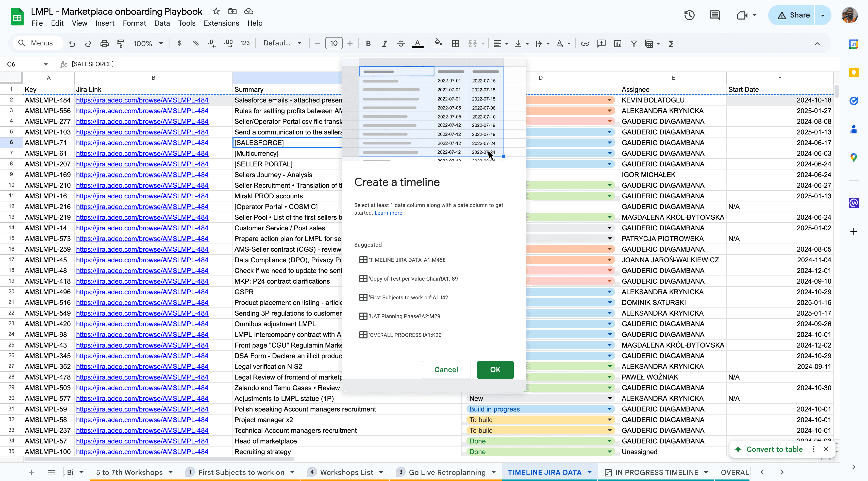Open Tasks side panel icon
This screenshot has width=868, height=481.
pyautogui.click(x=854, y=101)
